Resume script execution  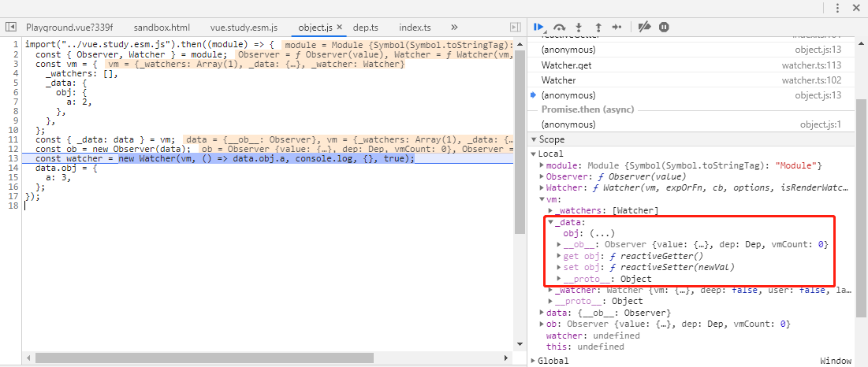[x=539, y=27]
